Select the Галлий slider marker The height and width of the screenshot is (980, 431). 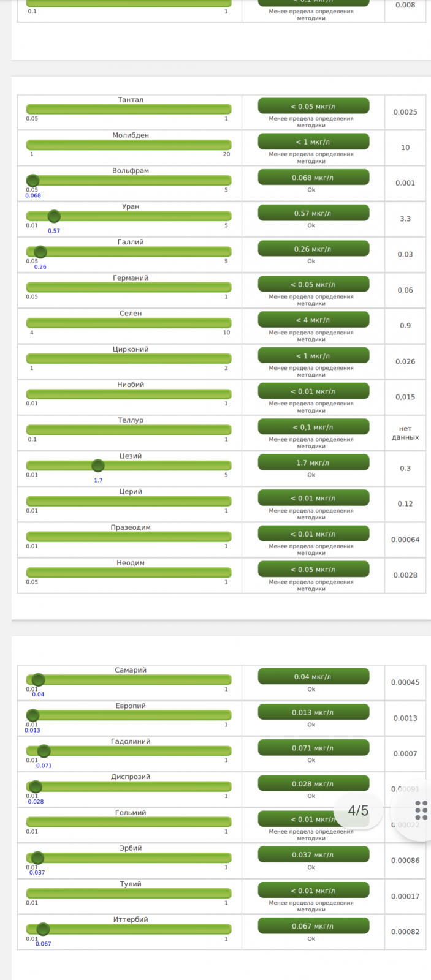click(x=40, y=252)
